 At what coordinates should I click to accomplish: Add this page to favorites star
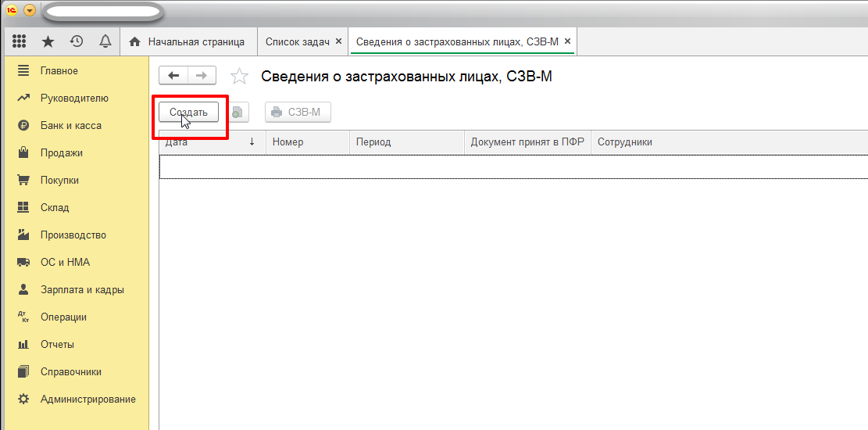pyautogui.click(x=239, y=76)
